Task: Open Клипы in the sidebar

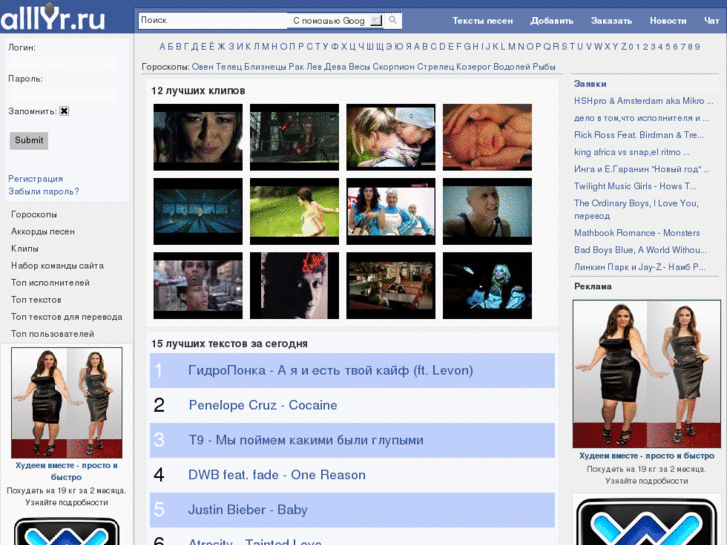Action: 25,249
